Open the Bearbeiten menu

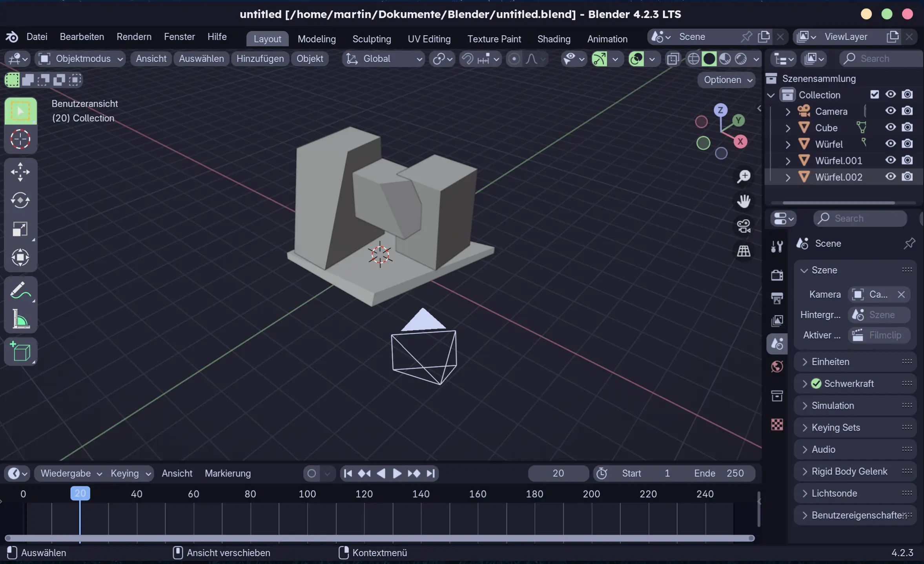pyautogui.click(x=82, y=37)
